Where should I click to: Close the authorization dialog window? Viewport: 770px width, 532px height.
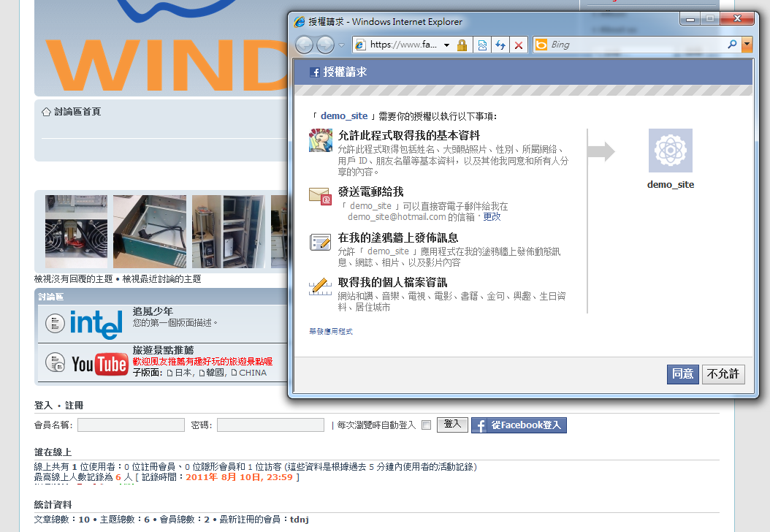(x=737, y=19)
